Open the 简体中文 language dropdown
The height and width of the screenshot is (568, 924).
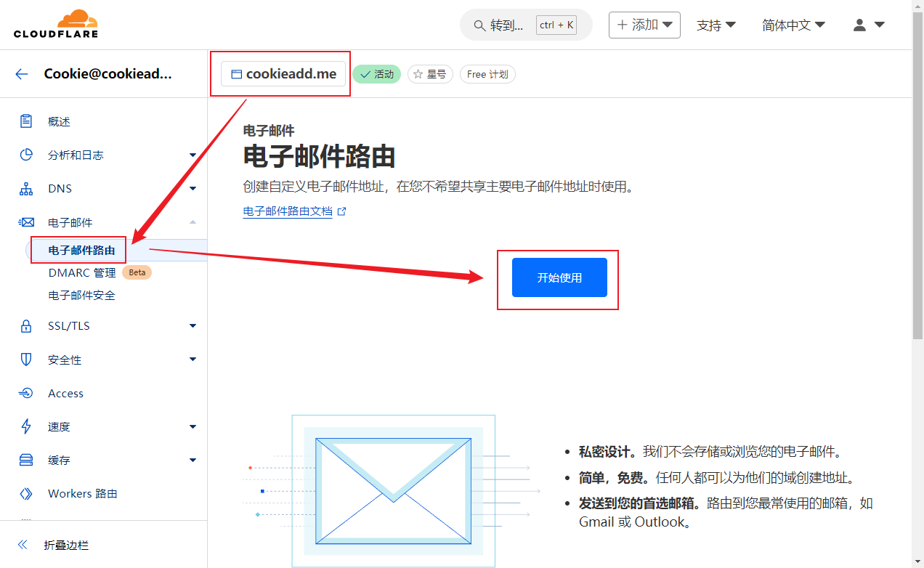click(x=793, y=25)
